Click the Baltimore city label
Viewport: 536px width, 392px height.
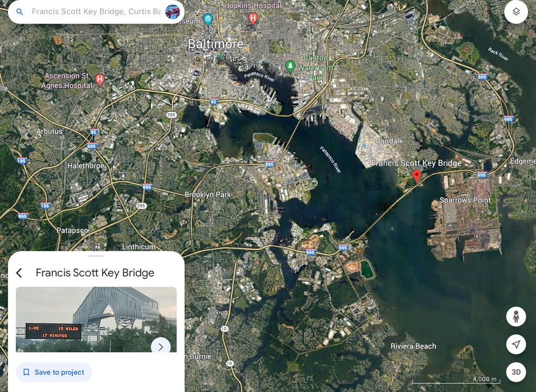[216, 44]
